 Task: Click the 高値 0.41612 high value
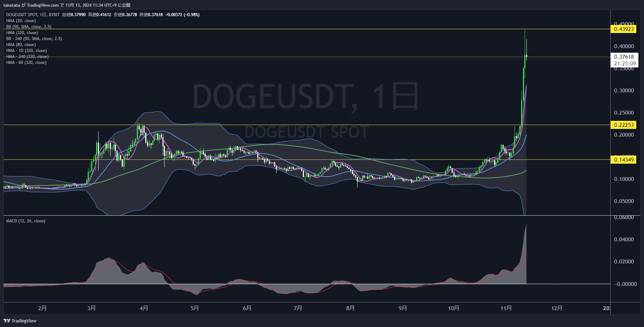click(99, 15)
